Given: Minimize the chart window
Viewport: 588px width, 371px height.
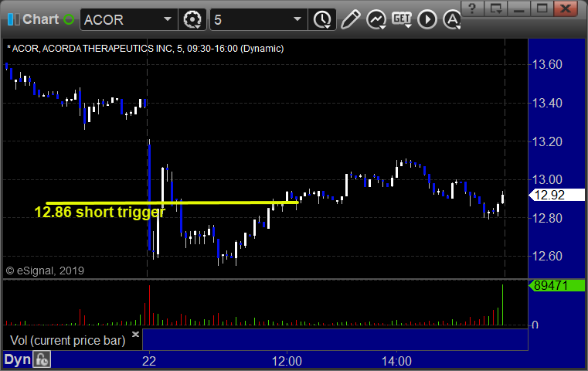Looking at the screenshot, I should 518,8.
